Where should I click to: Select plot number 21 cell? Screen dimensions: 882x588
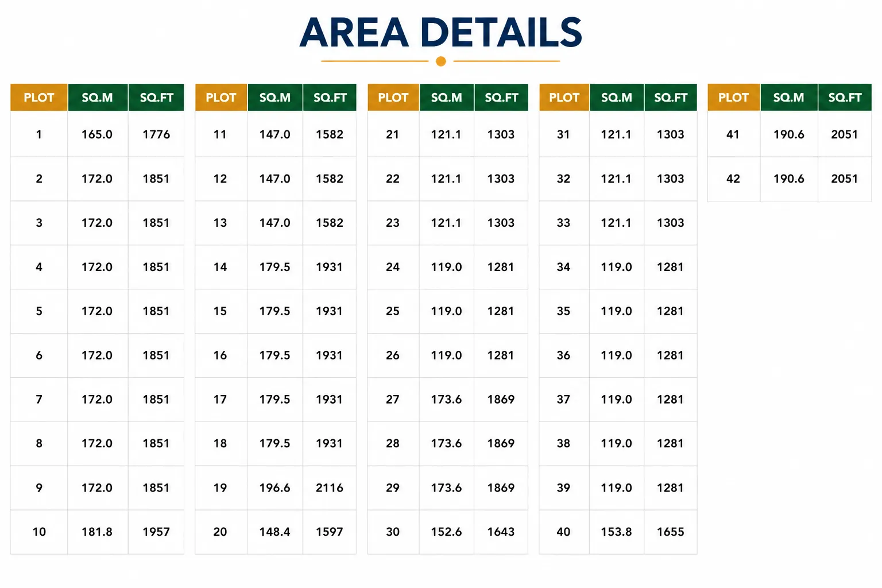(393, 134)
